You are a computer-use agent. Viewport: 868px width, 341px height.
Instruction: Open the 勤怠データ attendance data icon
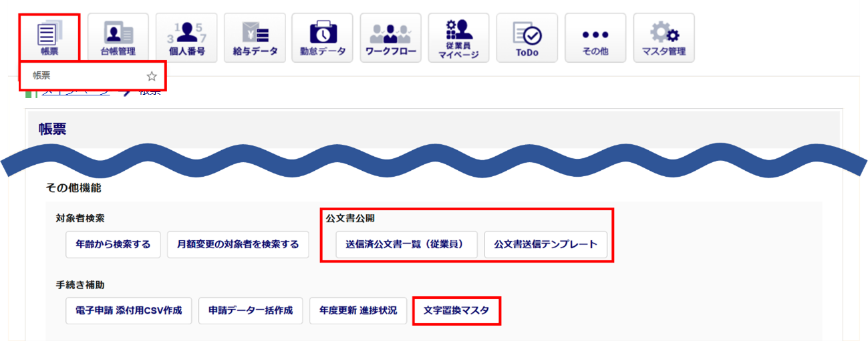tap(323, 37)
